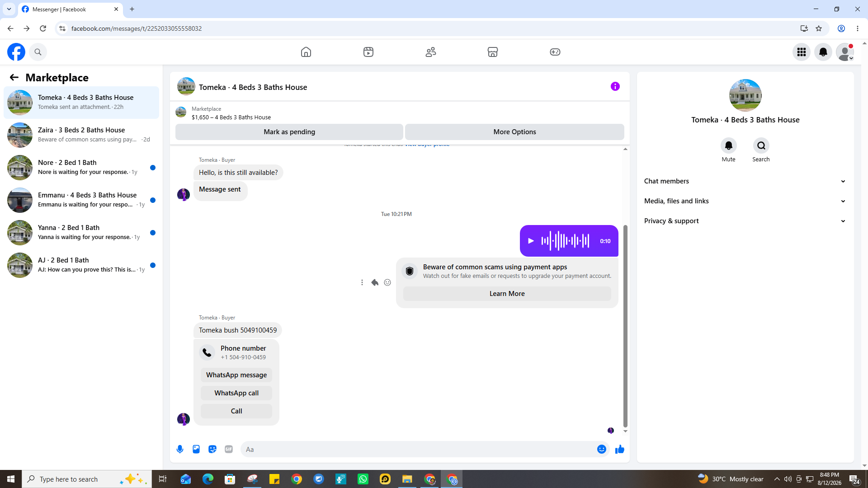Open File Explorer from the taskbar

[407, 479]
